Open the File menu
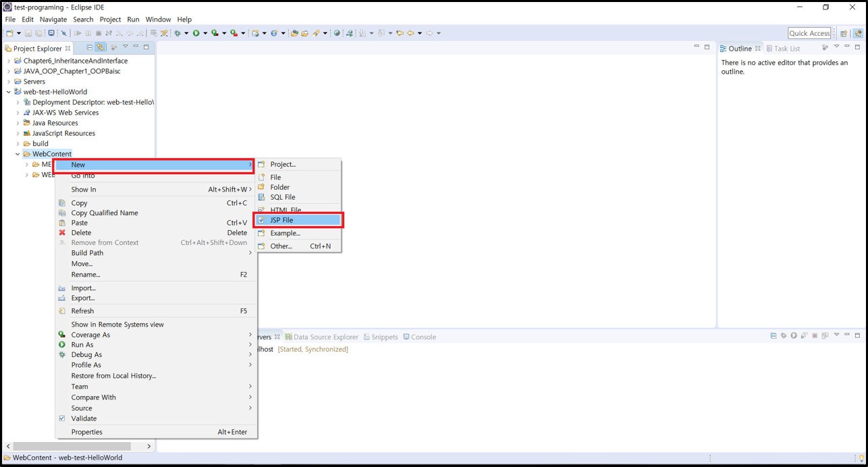The image size is (868, 467). click(x=10, y=20)
